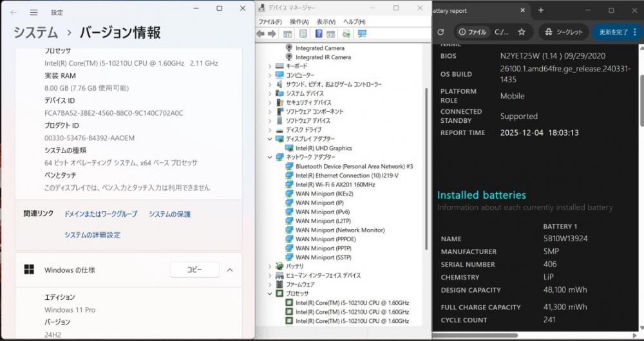Viewport: 644px width, 341px height.
Task: Click the Back arrow in Device Manager toolbar
Action: click(260, 33)
